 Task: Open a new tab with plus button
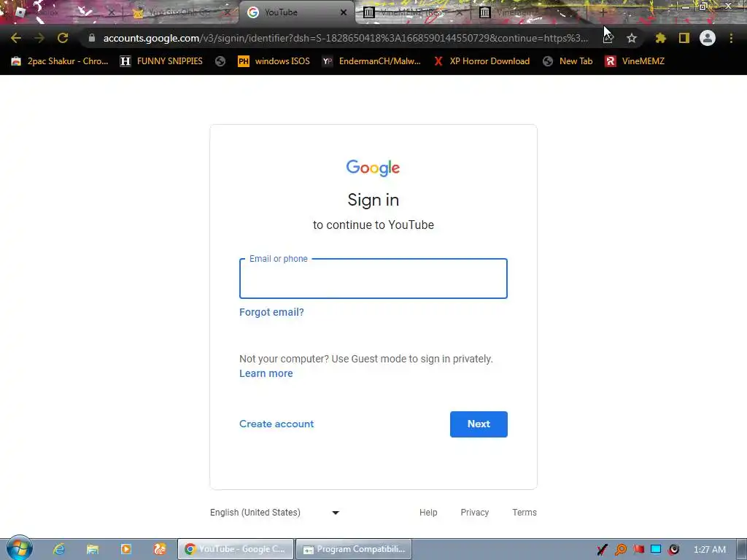603,12
